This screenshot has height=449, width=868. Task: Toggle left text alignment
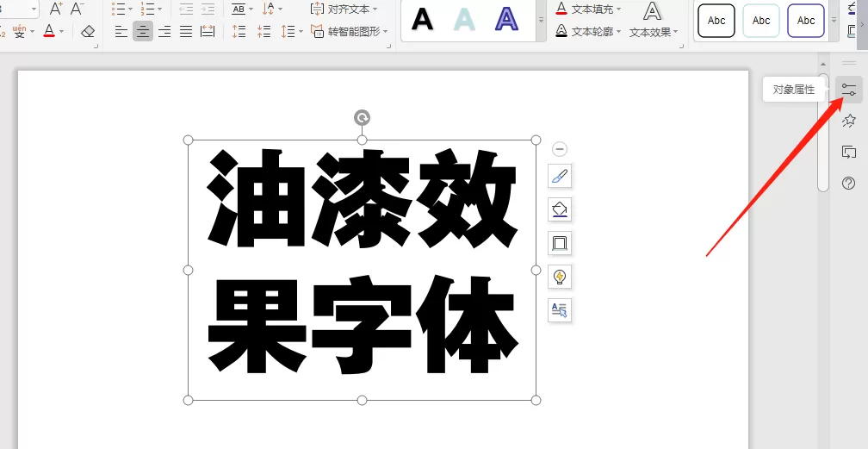tap(121, 32)
